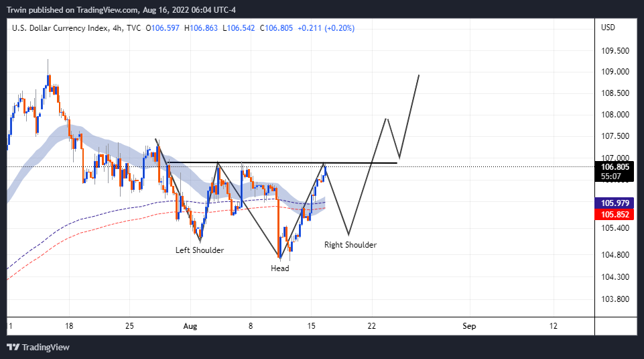Click the 'TVC' source label

tap(133, 28)
